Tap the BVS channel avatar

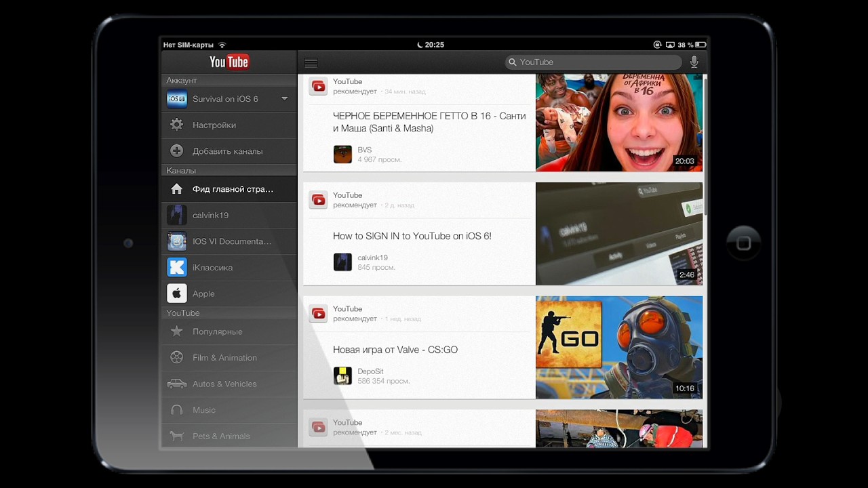(x=342, y=154)
